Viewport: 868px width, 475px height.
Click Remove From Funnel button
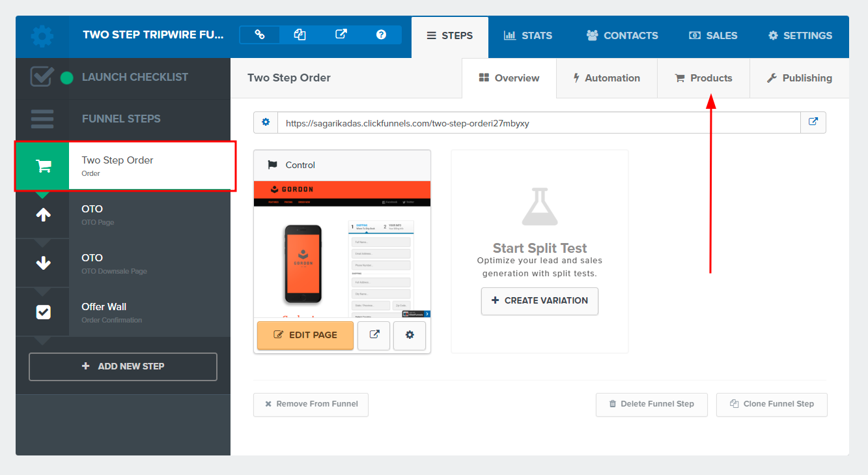(311, 404)
